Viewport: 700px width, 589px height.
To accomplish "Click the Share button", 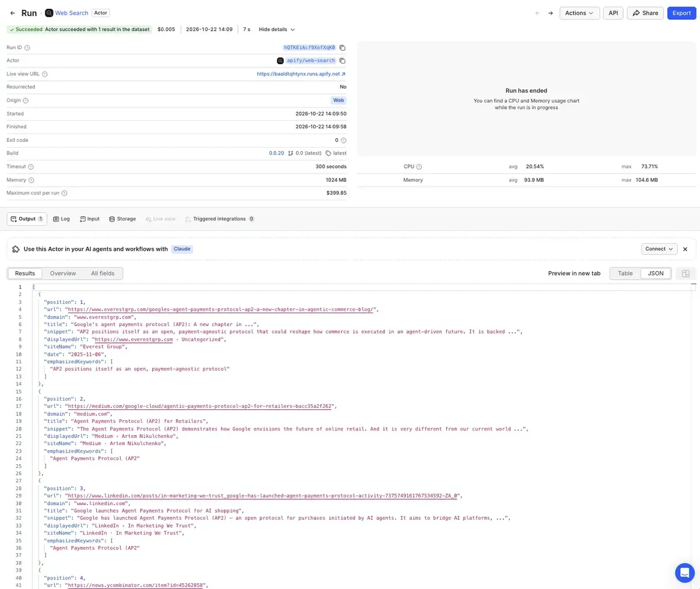I will tap(645, 13).
